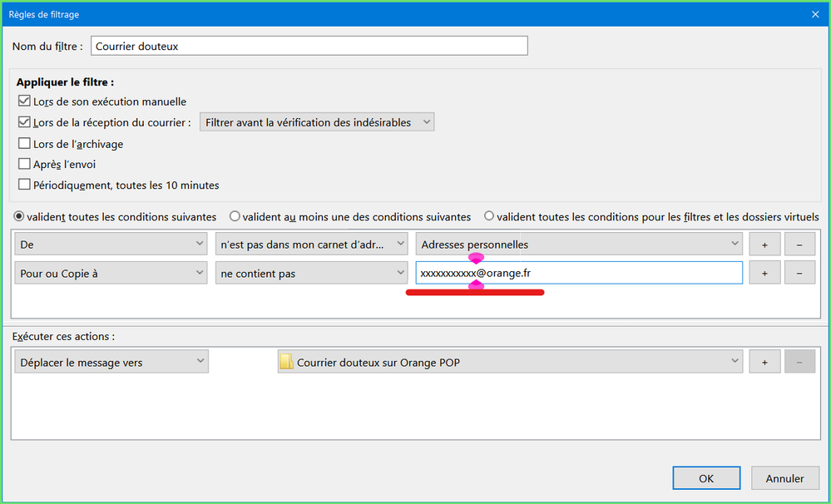Image resolution: width=831 pixels, height=504 pixels.
Task: Toggle 'Lors de son exécution manuelle' checkbox
Action: (24, 101)
